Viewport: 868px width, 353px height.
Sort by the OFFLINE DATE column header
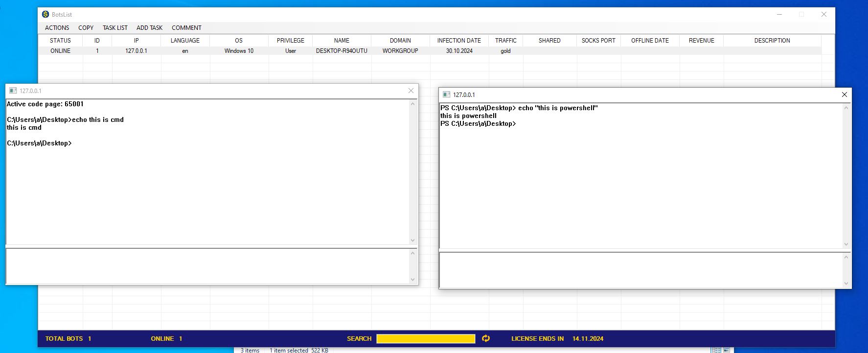(650, 41)
